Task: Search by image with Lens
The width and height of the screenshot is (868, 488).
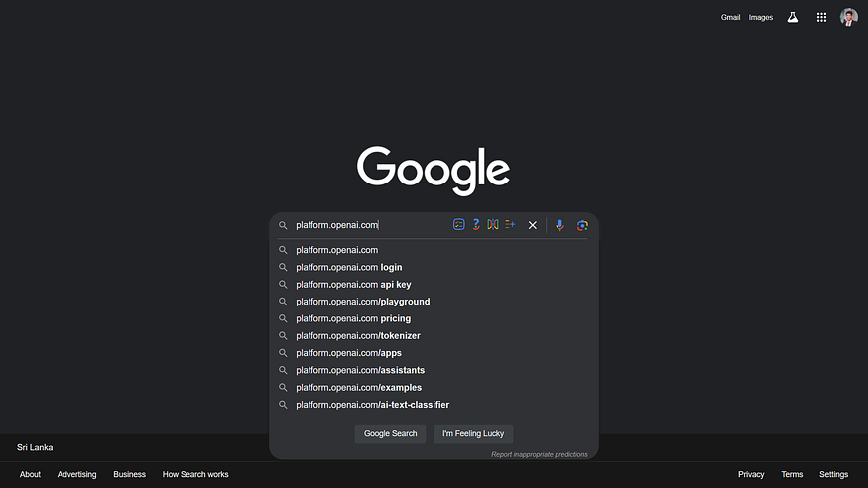Action: [x=582, y=225]
